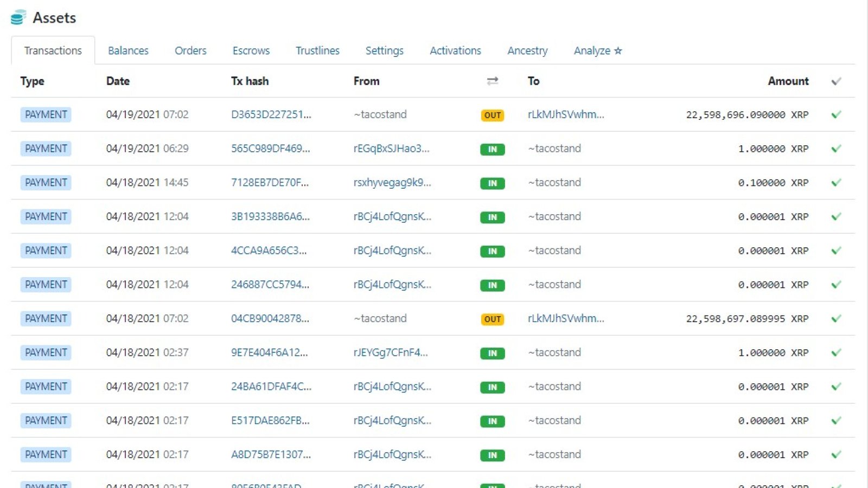Click the green checkmark on the 9E7E404F6A12 row
868x488 pixels.
(x=836, y=352)
